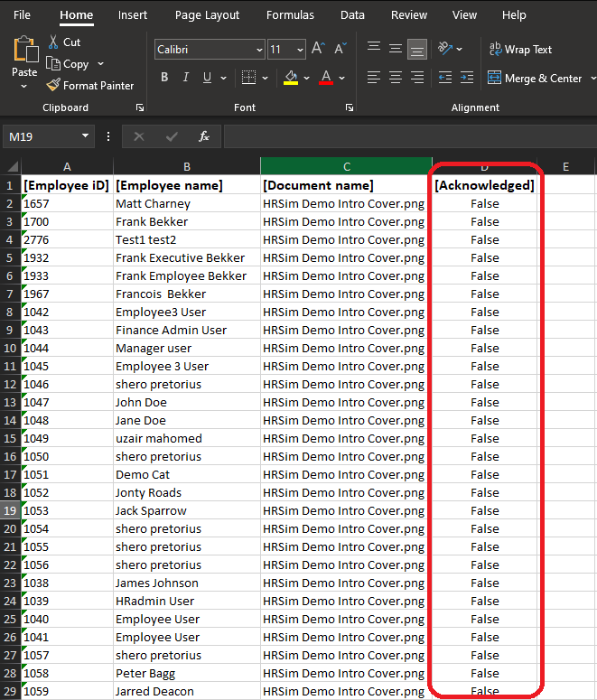
Task: Open the File tab
Action: click(22, 14)
